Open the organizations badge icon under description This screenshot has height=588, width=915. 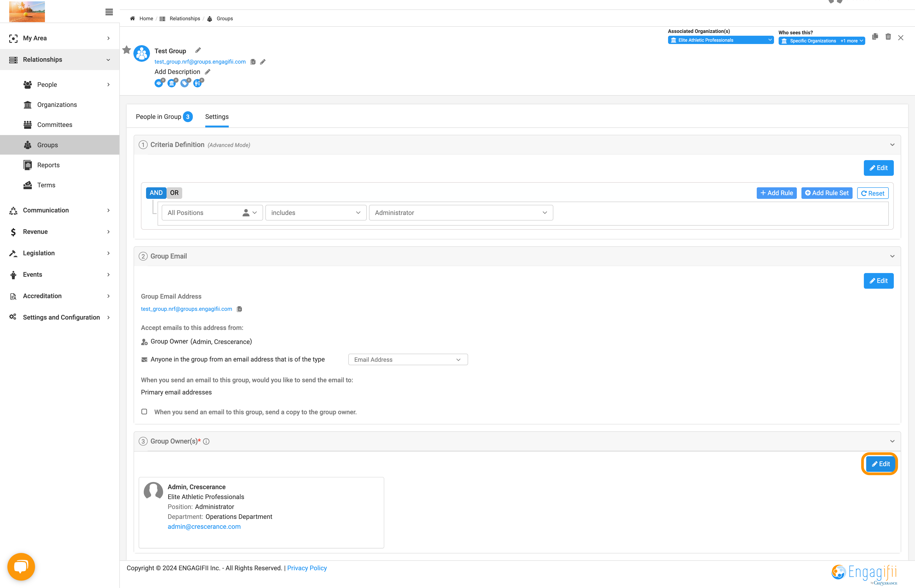(172, 83)
